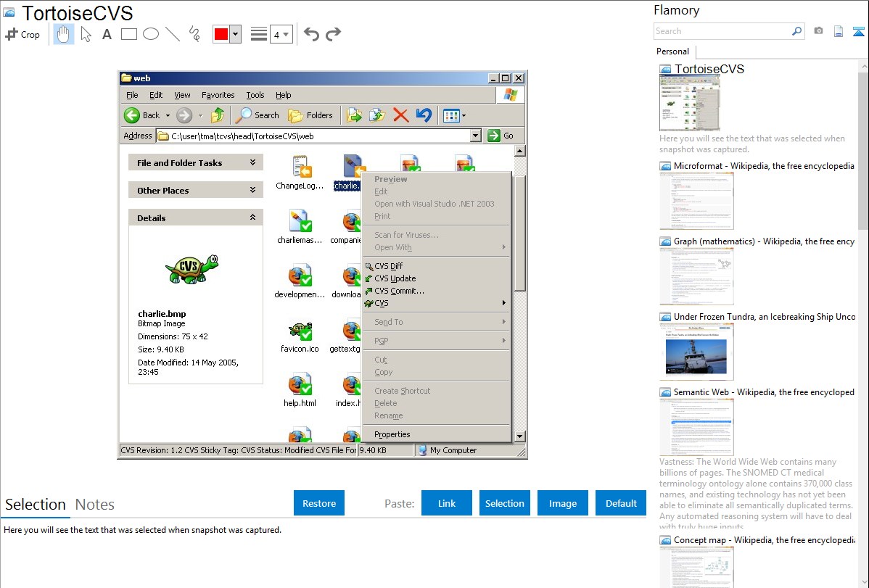Select the ellipse shape tool
This screenshot has width=869, height=588.
pyautogui.click(x=151, y=34)
